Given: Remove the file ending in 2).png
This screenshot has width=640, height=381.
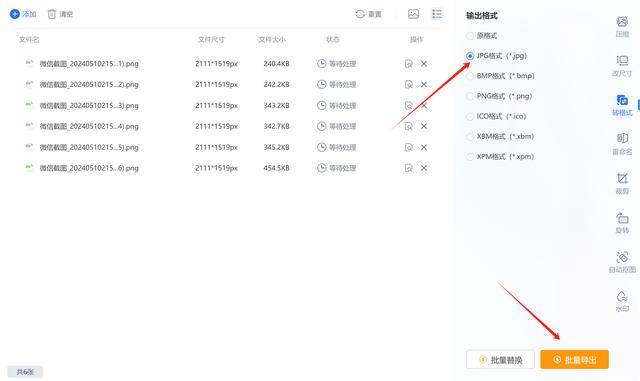Looking at the screenshot, I should point(424,85).
